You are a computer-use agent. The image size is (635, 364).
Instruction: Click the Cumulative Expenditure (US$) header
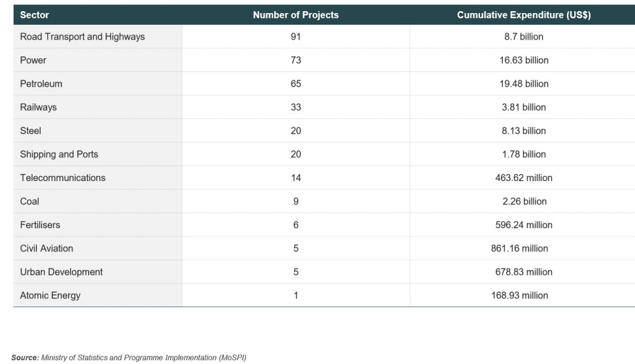[x=523, y=15]
